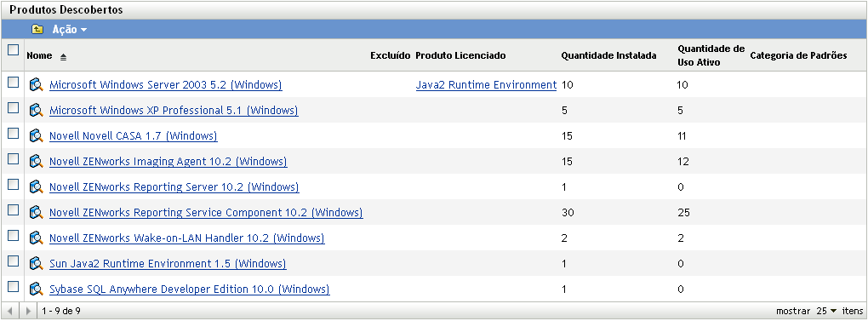Click the Nome column sort arrow
The width and height of the screenshot is (868, 321).
click(x=63, y=56)
